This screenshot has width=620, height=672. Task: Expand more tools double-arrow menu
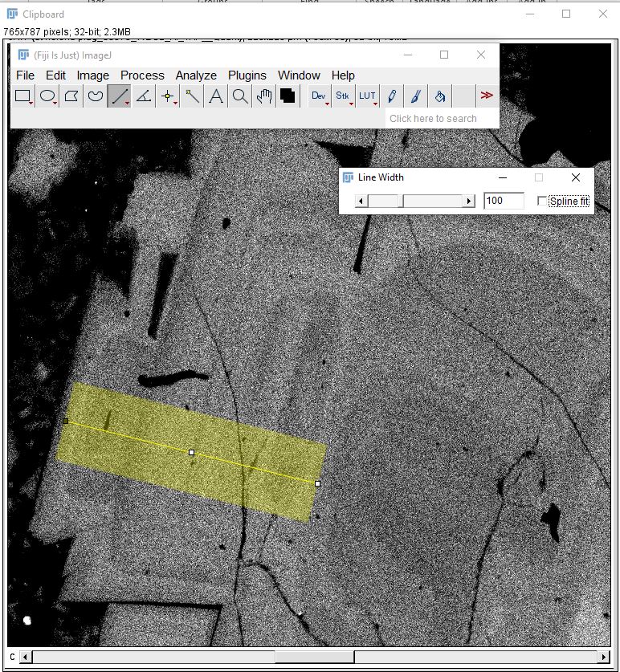point(487,96)
